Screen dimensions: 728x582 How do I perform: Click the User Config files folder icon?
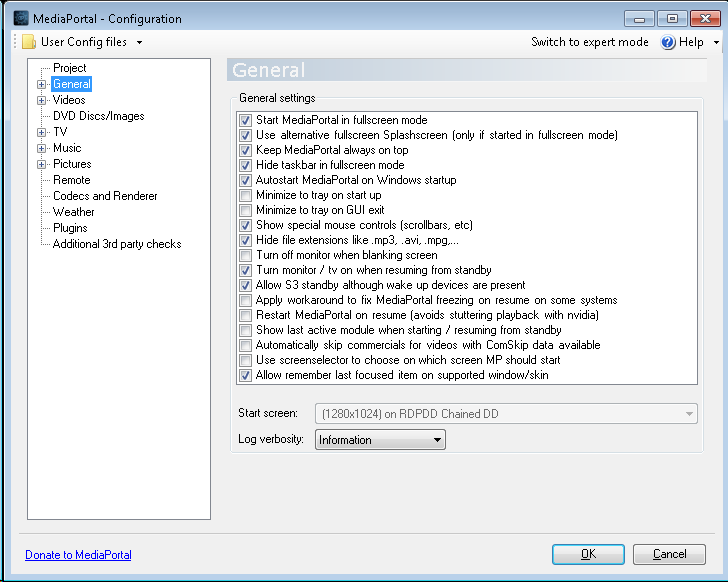pos(29,42)
